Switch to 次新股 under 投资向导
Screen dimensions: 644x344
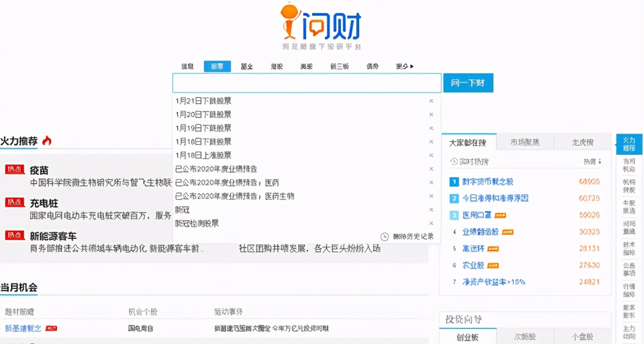tap(525, 336)
